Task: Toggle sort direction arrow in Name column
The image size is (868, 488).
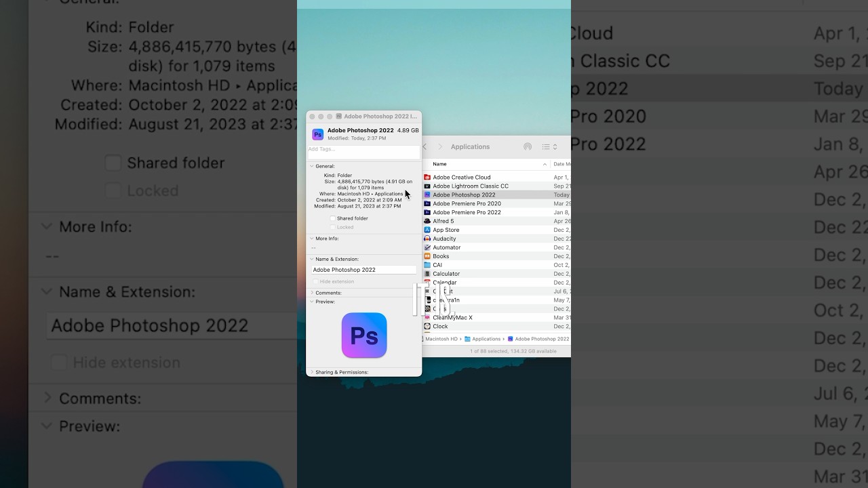Action: click(x=545, y=165)
